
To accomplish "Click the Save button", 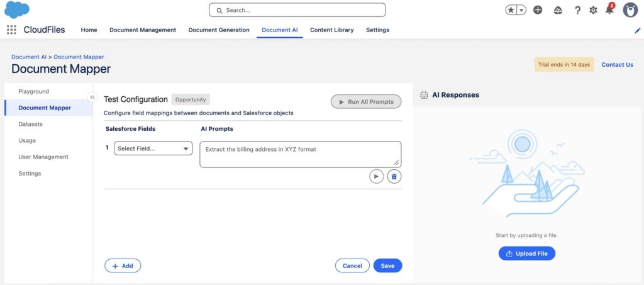I will (387, 265).
